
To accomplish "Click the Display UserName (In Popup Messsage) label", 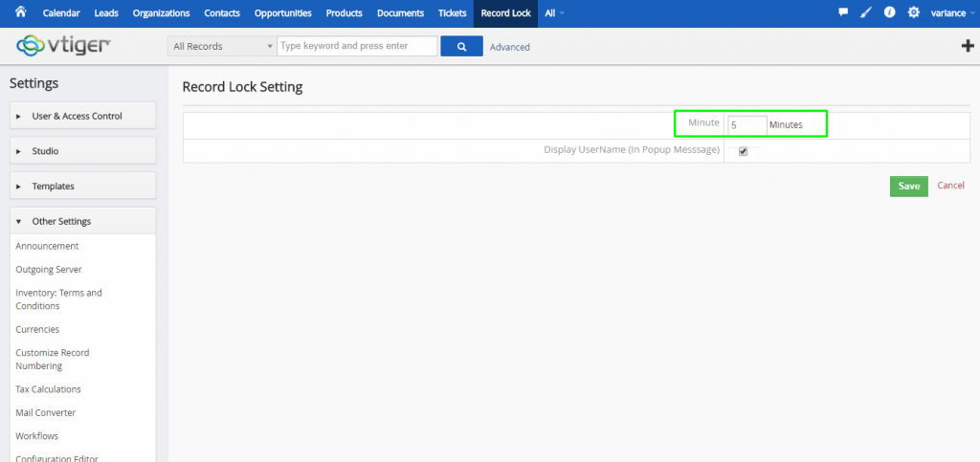I will click(632, 150).
